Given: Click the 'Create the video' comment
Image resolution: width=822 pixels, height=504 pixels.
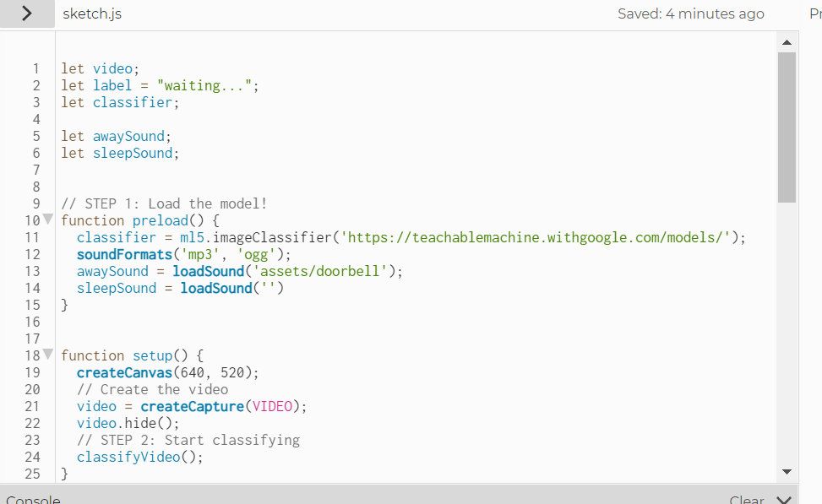Looking at the screenshot, I should (x=153, y=389).
